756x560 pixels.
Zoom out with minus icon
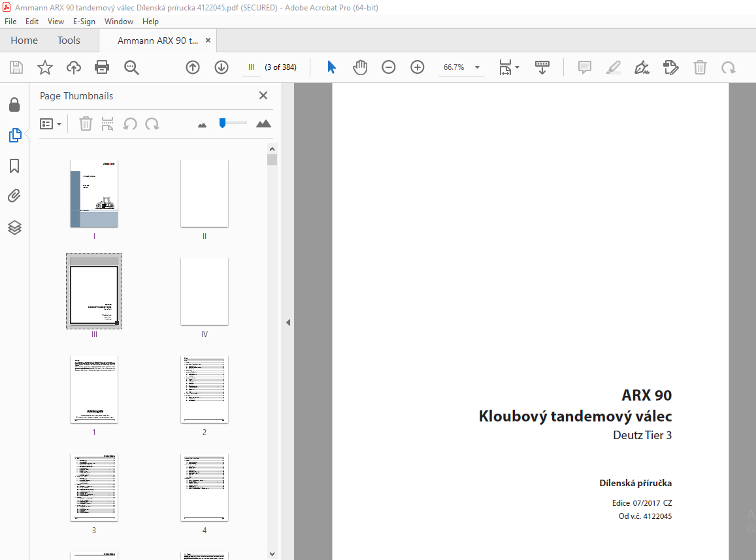pos(389,67)
